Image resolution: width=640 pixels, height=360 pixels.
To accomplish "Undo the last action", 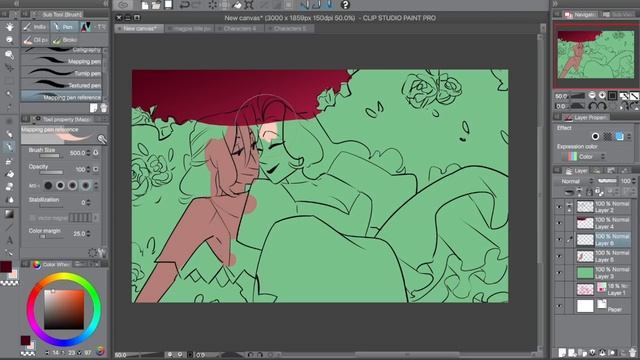I will [x=184, y=5].
